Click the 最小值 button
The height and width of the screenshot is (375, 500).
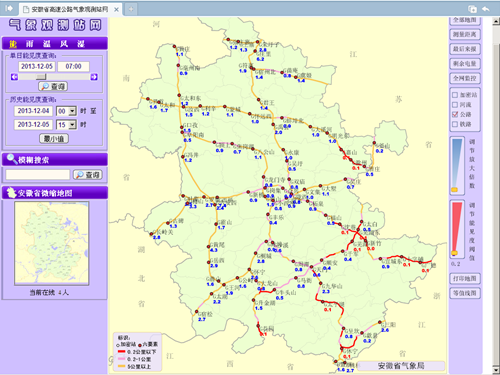(x=54, y=138)
